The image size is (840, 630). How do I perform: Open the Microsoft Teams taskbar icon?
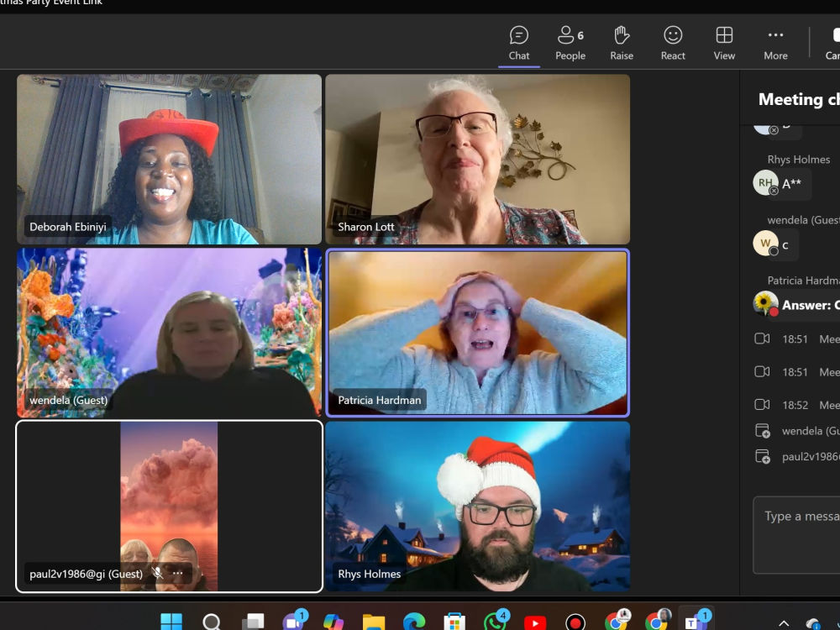(x=696, y=621)
